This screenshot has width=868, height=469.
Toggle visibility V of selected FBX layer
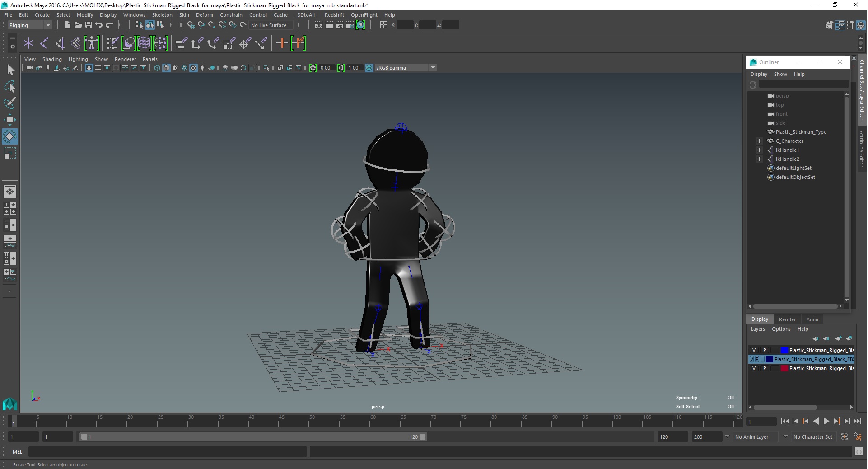point(751,359)
